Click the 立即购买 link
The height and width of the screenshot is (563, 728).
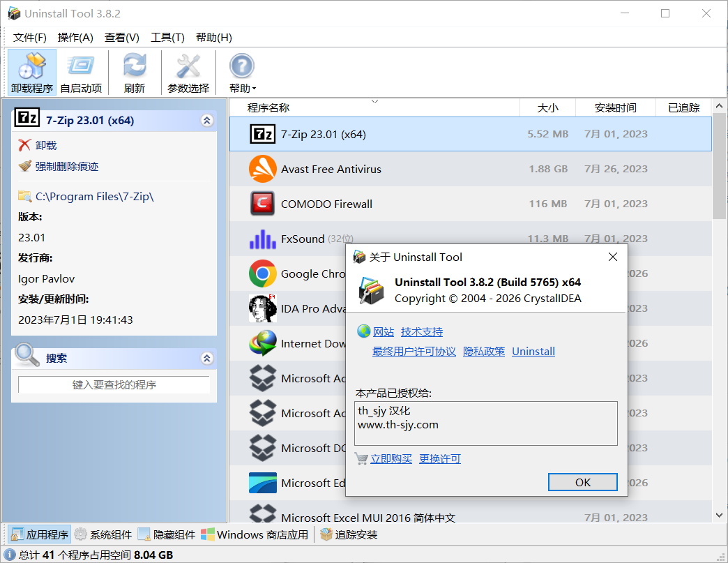pos(391,458)
